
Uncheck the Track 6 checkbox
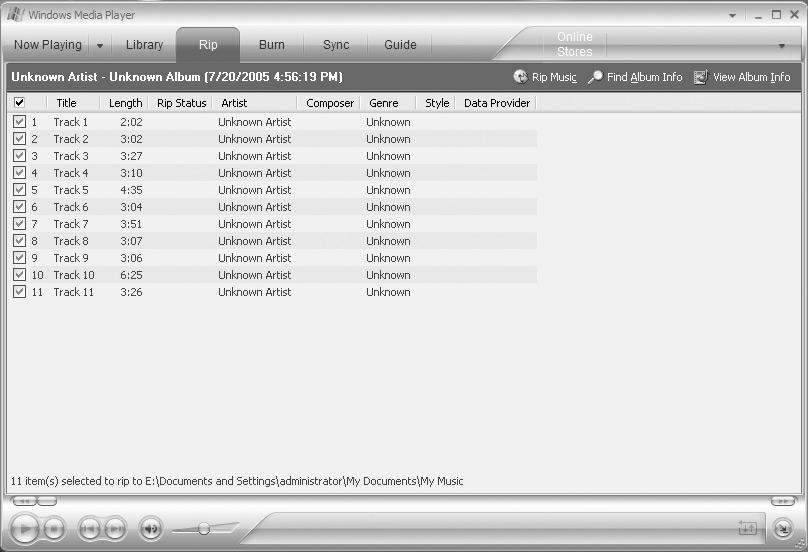click(20, 207)
